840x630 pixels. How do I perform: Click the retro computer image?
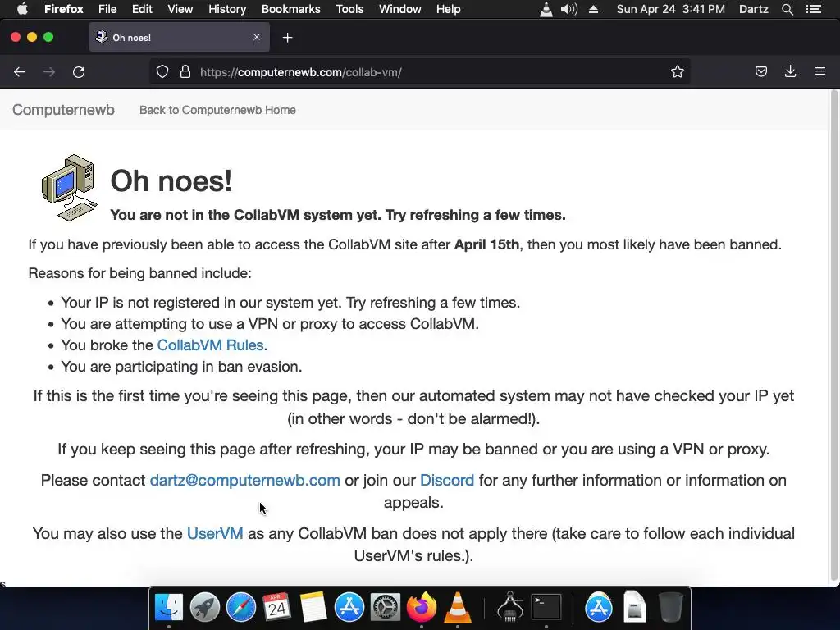point(70,188)
